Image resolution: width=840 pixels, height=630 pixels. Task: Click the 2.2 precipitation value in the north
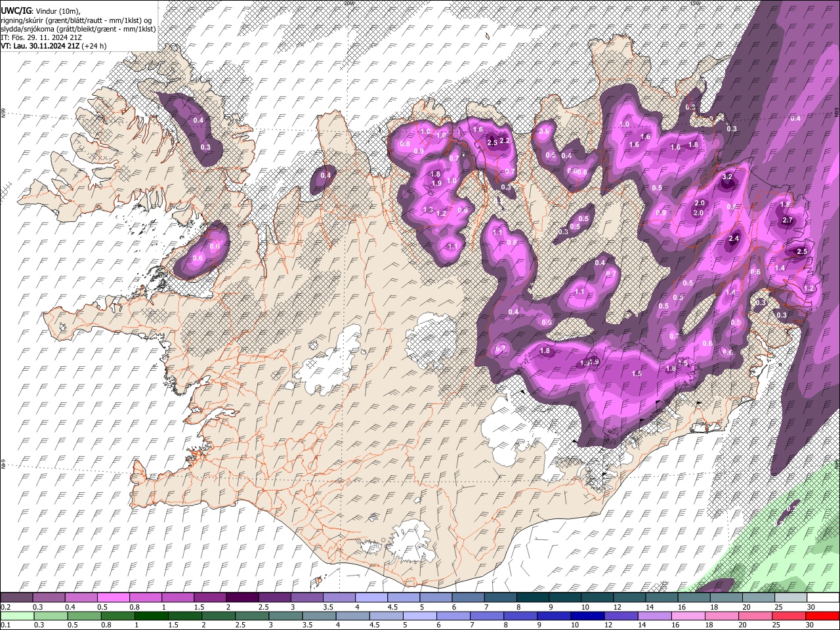pyautogui.click(x=505, y=140)
